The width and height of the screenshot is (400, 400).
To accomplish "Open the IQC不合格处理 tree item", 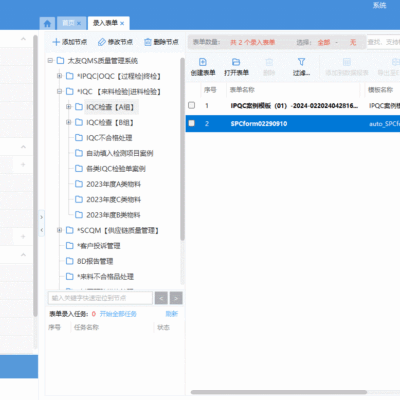I will click(x=109, y=138).
